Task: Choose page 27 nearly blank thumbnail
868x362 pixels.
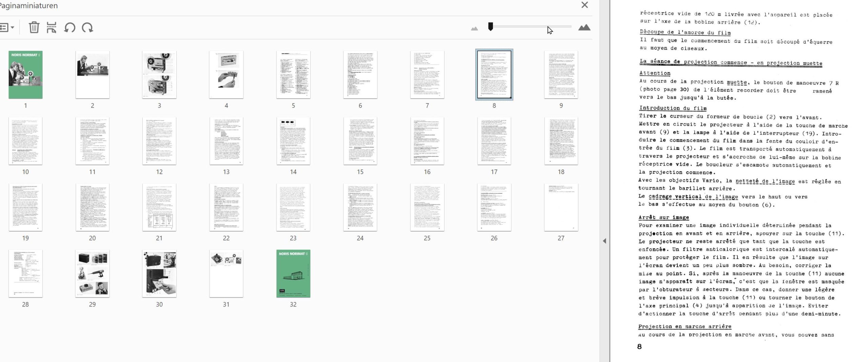Action: (561, 207)
